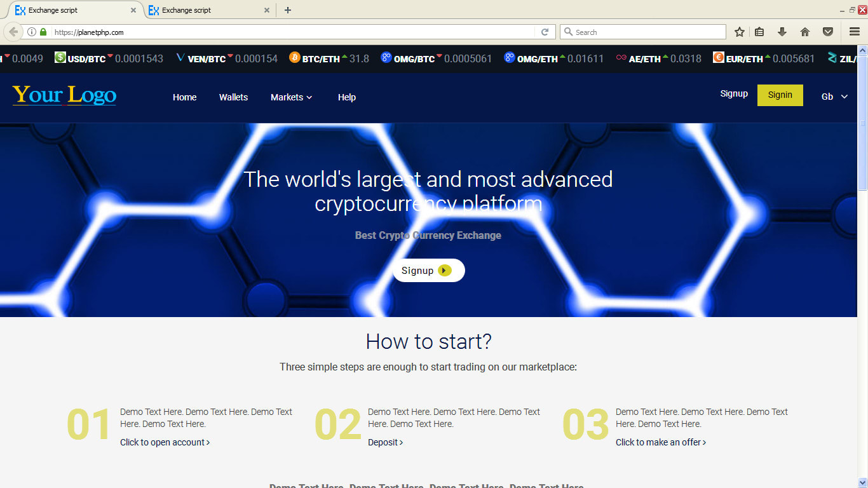Close the first Exchange script tab
This screenshot has width=868, height=488.
[133, 10]
